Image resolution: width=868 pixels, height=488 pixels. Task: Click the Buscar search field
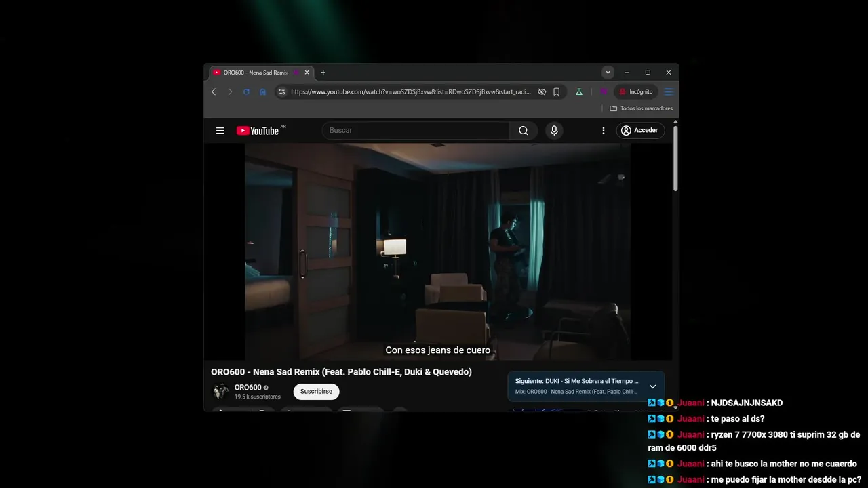point(416,131)
